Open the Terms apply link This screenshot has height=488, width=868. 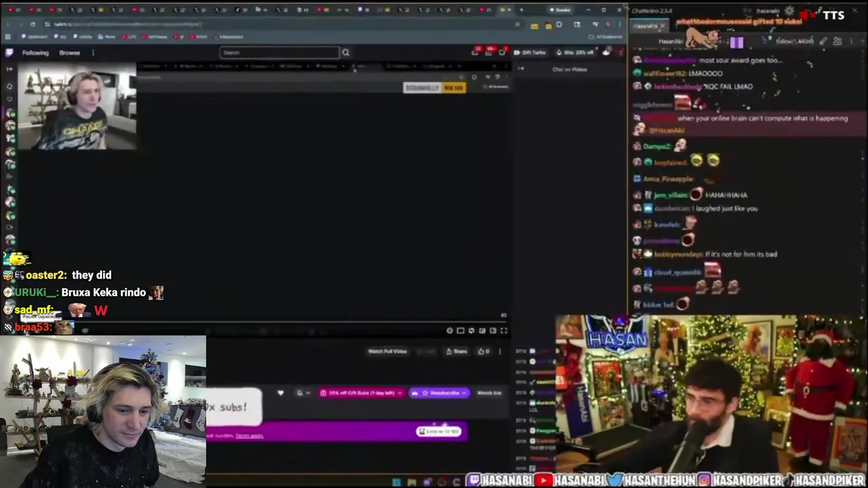[x=250, y=436]
